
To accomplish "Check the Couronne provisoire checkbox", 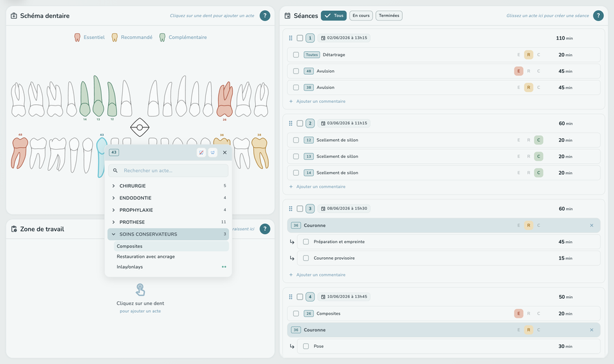I will (306, 258).
